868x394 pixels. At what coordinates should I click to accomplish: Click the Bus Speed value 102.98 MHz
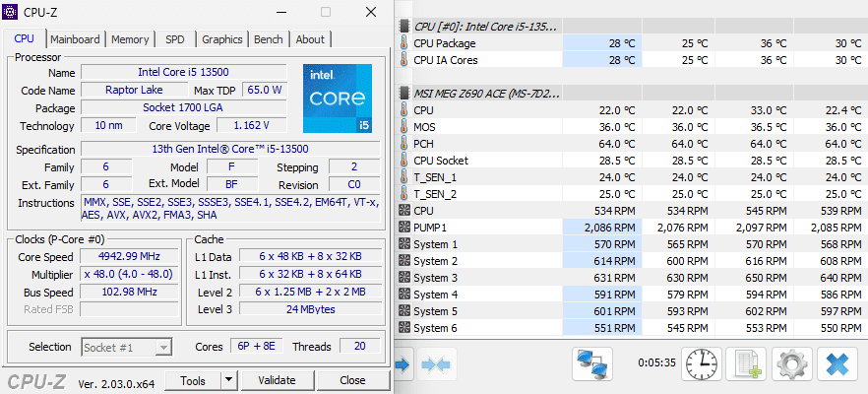(x=130, y=292)
